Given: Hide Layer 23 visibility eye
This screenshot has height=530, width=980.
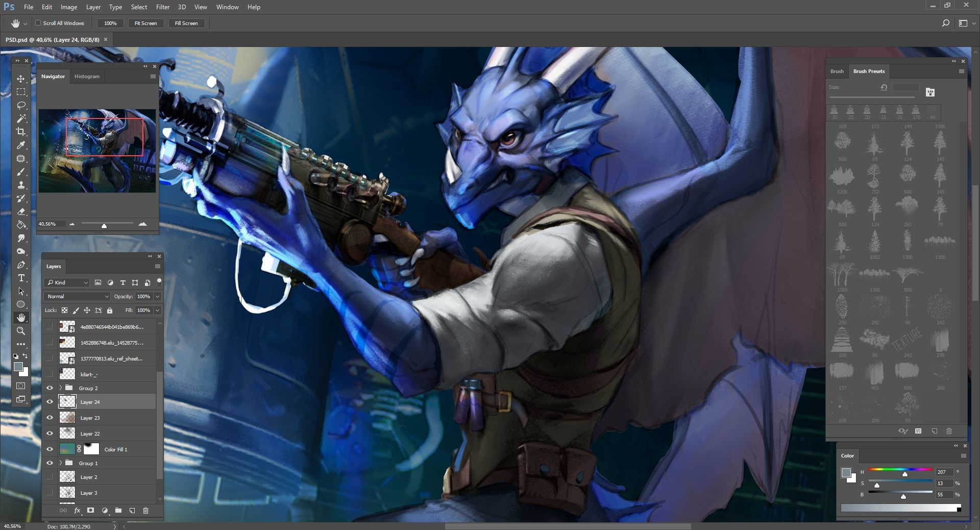Looking at the screenshot, I should 50,418.
